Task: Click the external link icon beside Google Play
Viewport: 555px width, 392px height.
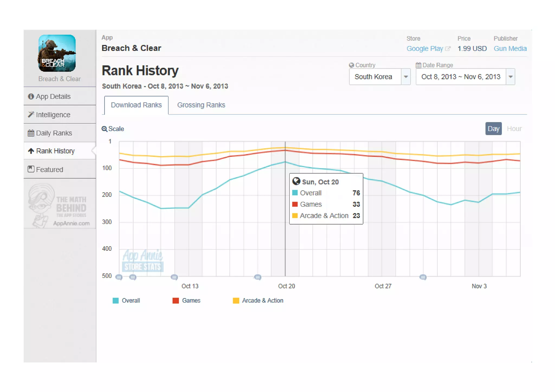Action: 448,49
